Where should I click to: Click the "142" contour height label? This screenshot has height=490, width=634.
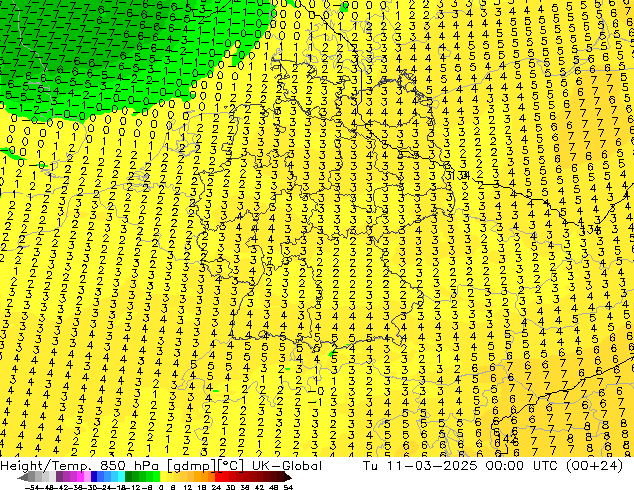509,438
